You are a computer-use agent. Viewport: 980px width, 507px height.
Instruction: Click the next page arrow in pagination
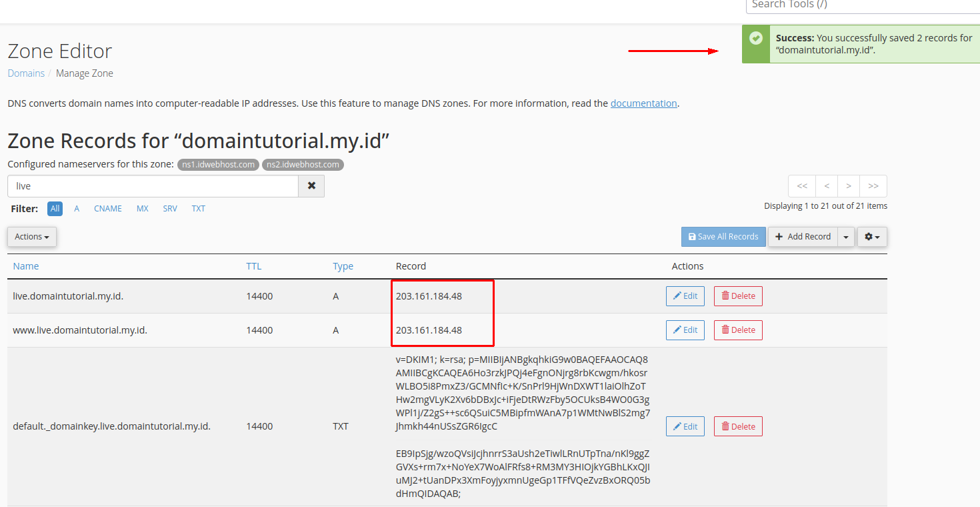coord(848,185)
